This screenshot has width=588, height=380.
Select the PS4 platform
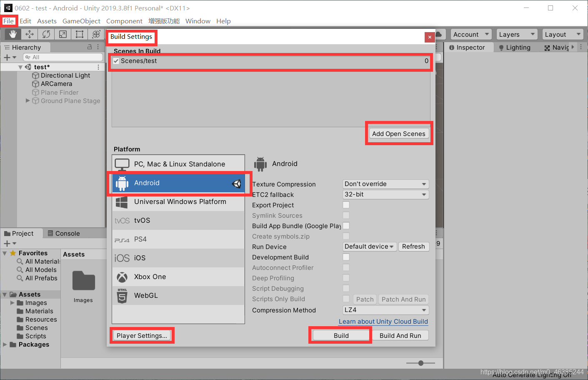178,239
